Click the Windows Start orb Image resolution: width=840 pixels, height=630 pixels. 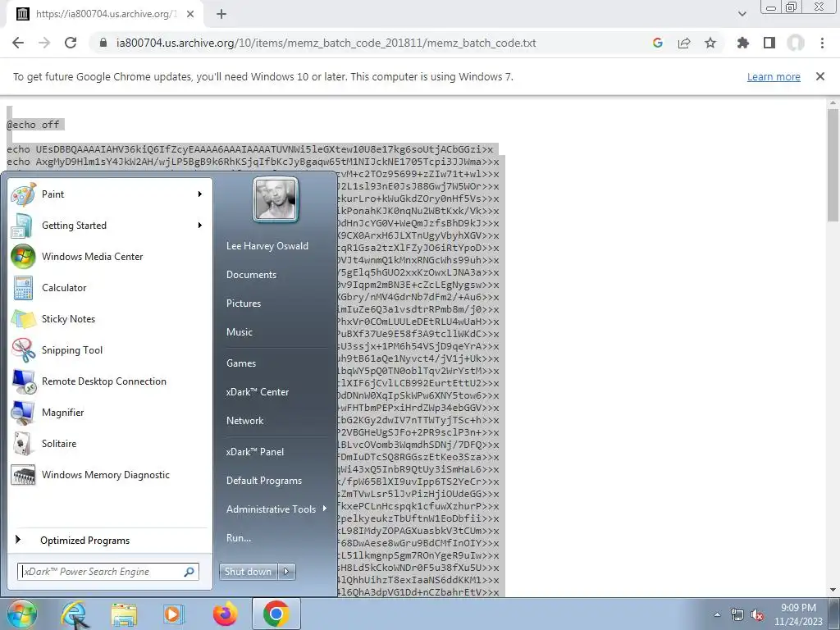click(21, 614)
